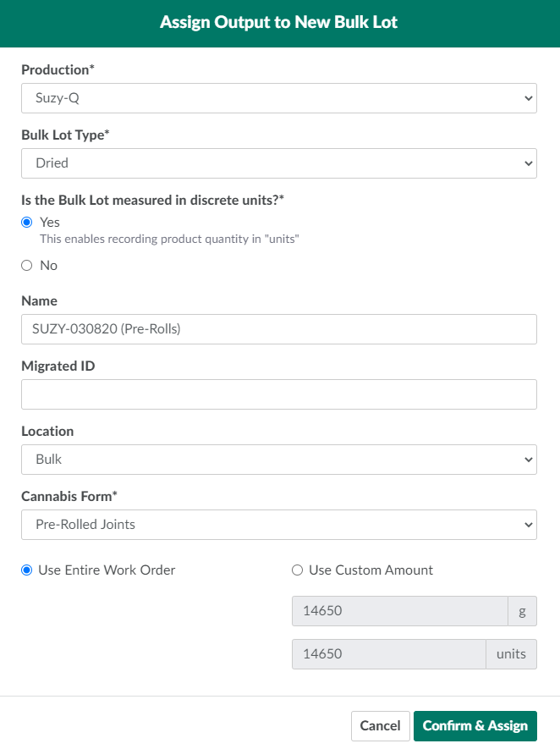
Task: Select Use Entire Work Order option
Action: pyautogui.click(x=27, y=570)
